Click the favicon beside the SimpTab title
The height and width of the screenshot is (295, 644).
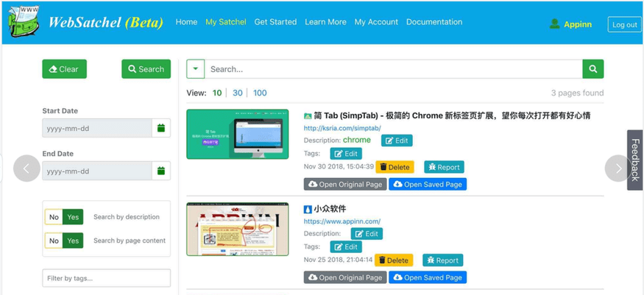[x=308, y=116]
